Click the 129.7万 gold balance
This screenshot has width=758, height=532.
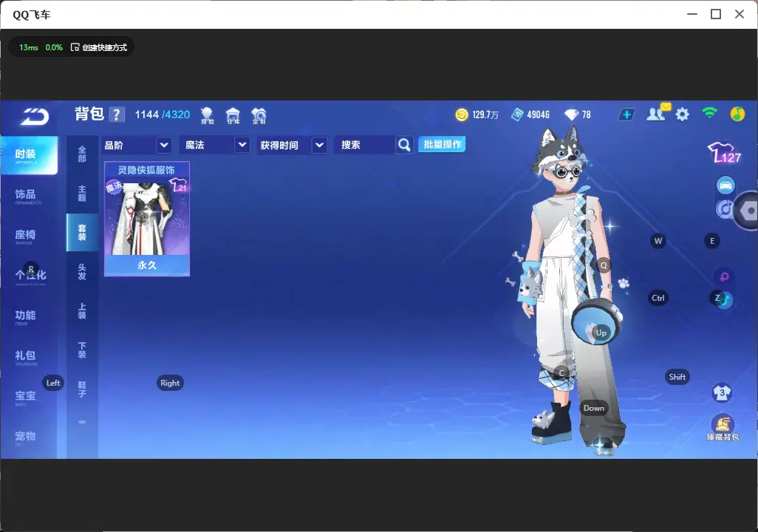(x=485, y=115)
